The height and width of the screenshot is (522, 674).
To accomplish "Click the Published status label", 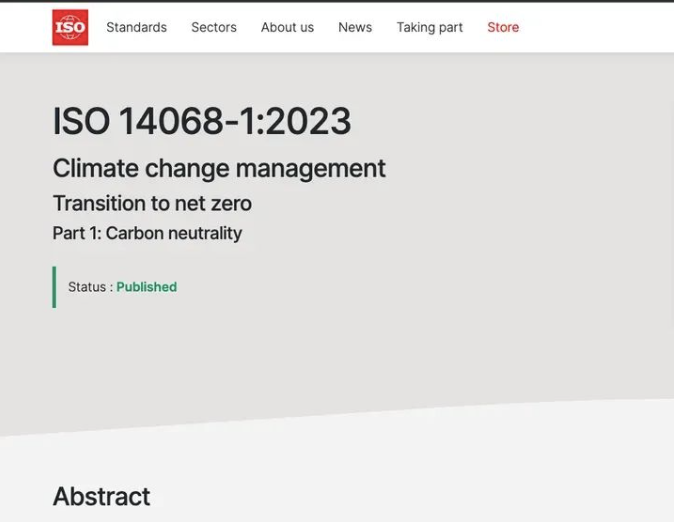I will [x=147, y=287].
